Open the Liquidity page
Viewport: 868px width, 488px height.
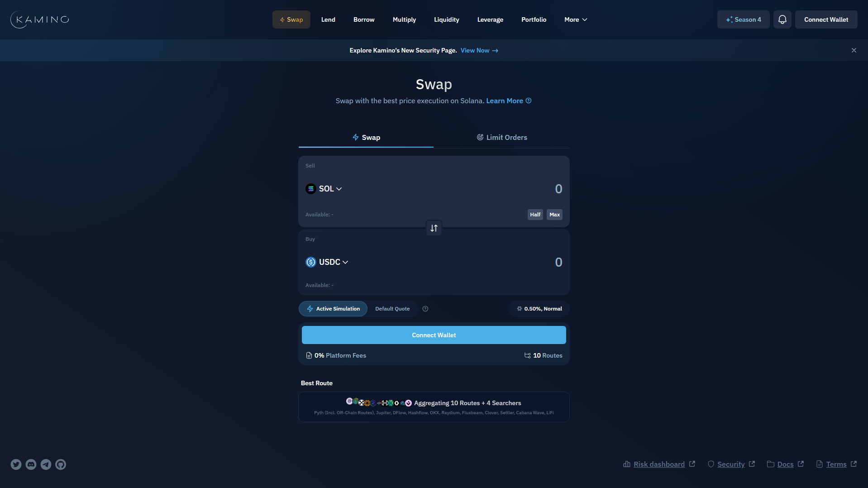pyautogui.click(x=446, y=19)
